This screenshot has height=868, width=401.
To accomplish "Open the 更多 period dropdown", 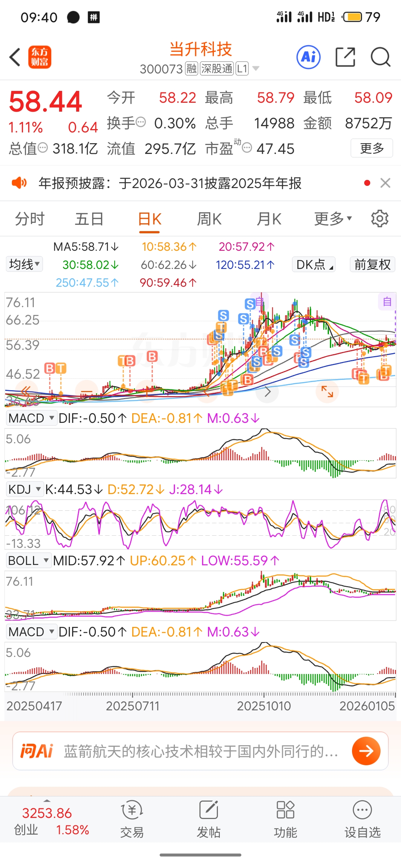I will [x=333, y=219].
